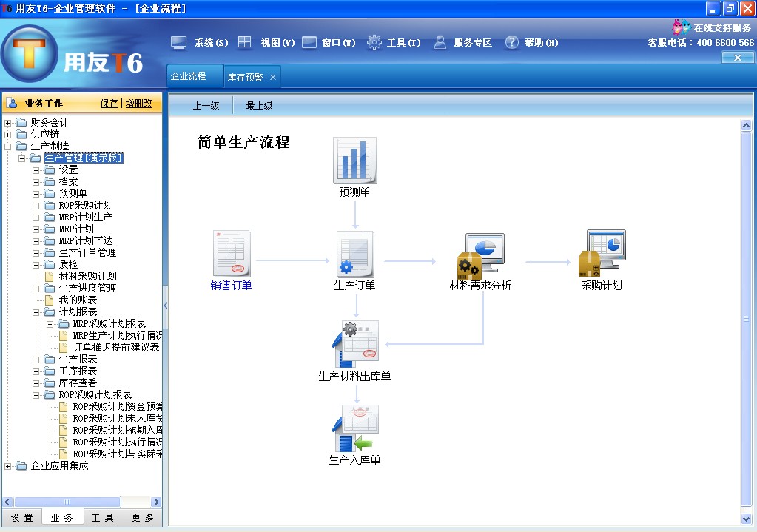
Task: Open the 生产订单 flow icon
Action: tap(355, 254)
